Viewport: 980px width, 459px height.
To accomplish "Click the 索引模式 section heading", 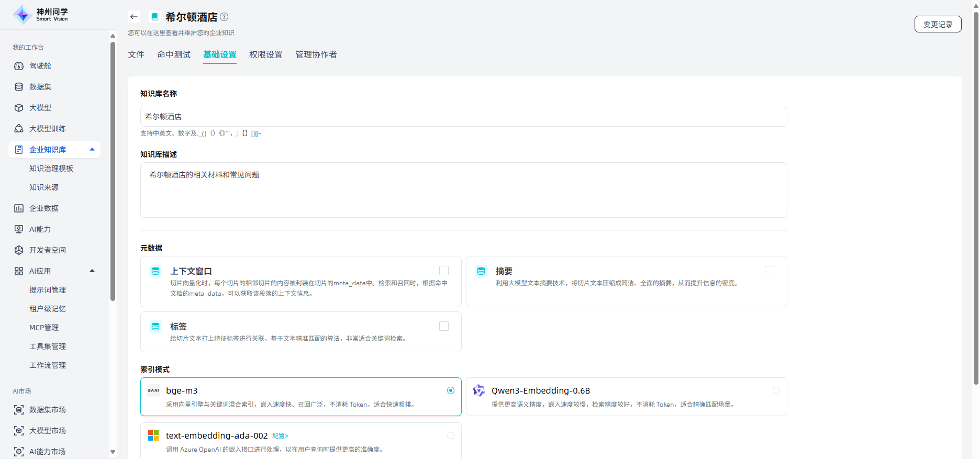I will tap(155, 370).
